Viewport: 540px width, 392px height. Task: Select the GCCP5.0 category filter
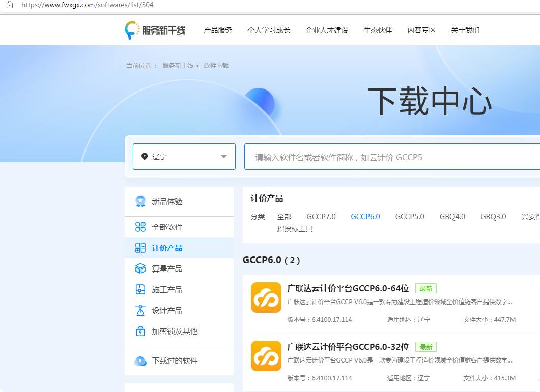pyautogui.click(x=410, y=217)
